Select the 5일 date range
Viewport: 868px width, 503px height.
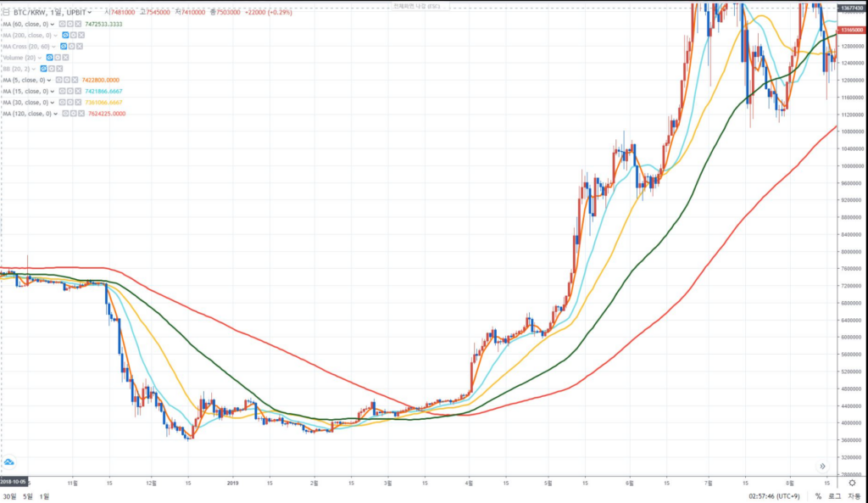tap(30, 495)
